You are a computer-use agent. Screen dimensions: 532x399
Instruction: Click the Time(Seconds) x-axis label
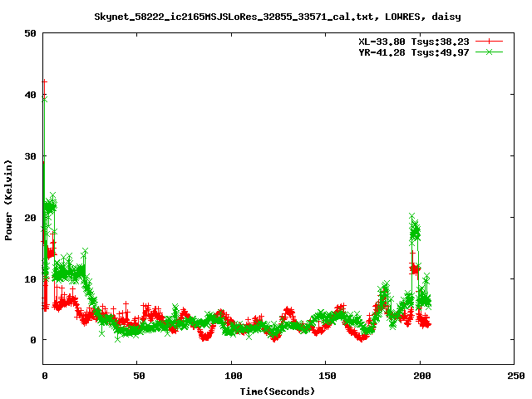tap(277, 392)
